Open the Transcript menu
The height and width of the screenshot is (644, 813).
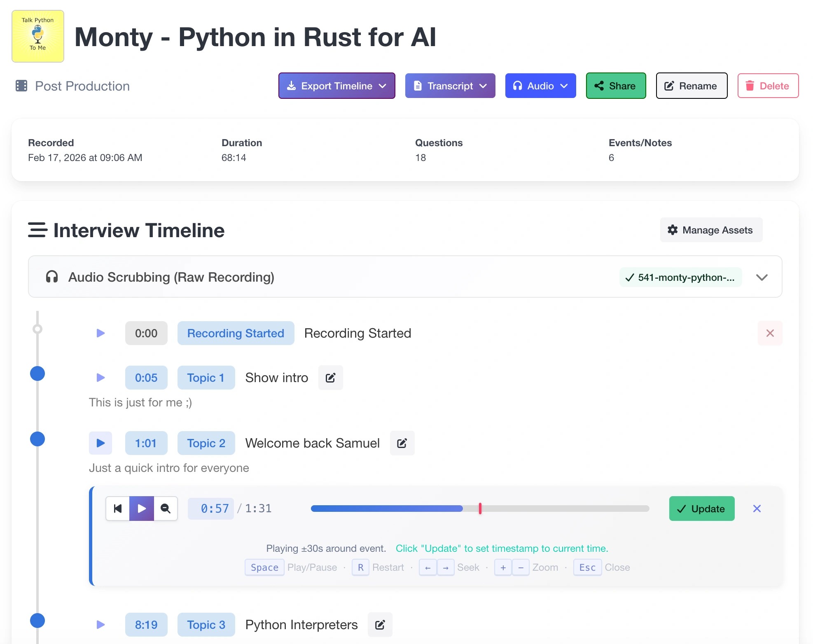pos(450,86)
